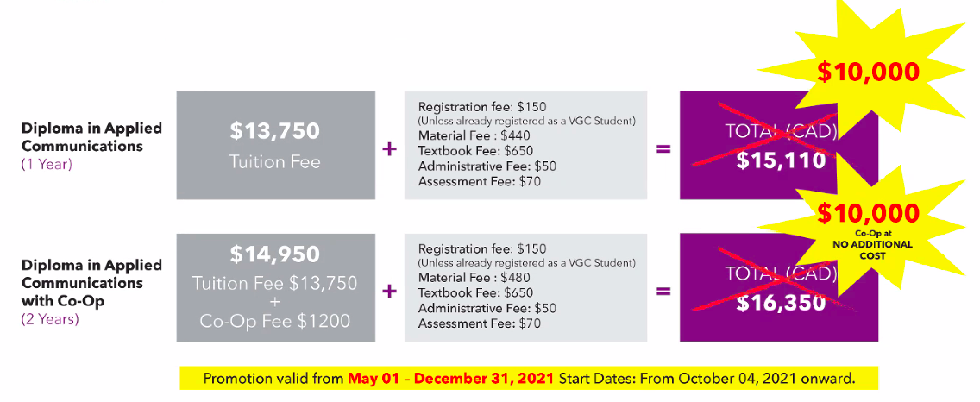This screenshot has width=980, height=402.
Task: Click the (2 Years) duration label
Action: (50, 319)
